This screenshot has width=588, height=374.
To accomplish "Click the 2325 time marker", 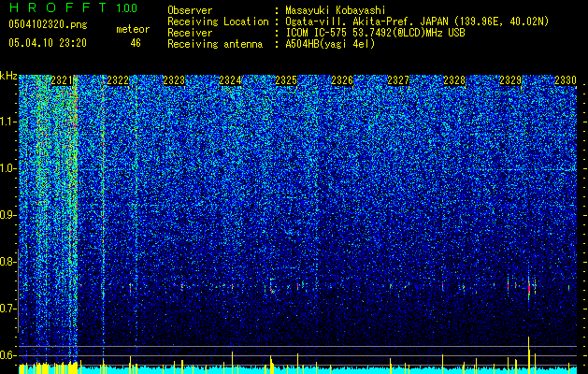I will (286, 80).
